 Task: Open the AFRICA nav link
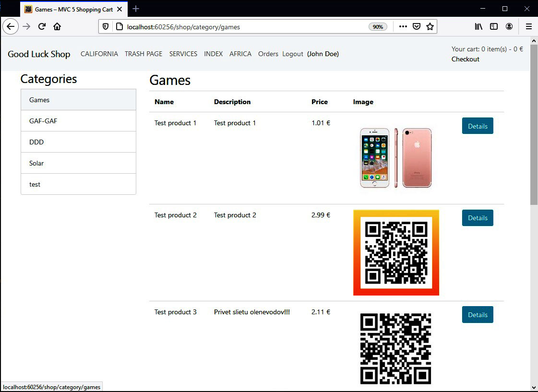[x=240, y=54]
